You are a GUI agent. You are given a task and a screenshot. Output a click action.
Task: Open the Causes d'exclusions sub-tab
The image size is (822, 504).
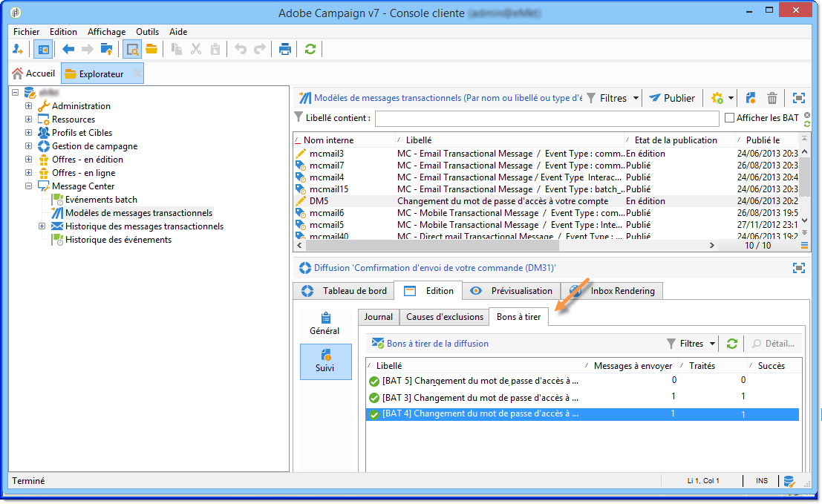tap(445, 317)
